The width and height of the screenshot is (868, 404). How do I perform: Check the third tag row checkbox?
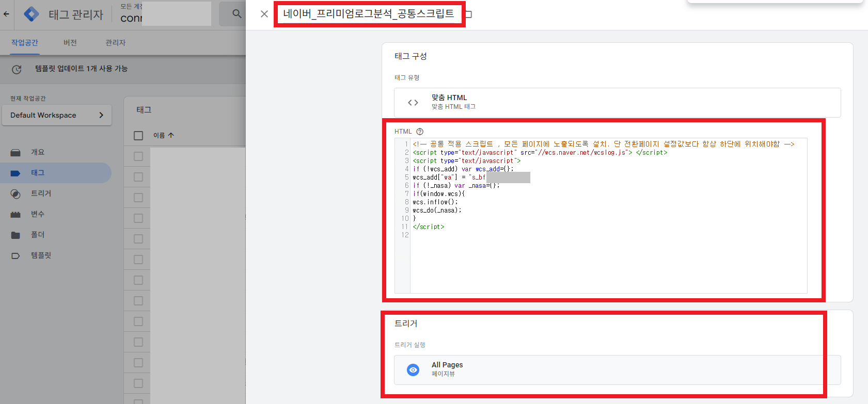click(138, 198)
